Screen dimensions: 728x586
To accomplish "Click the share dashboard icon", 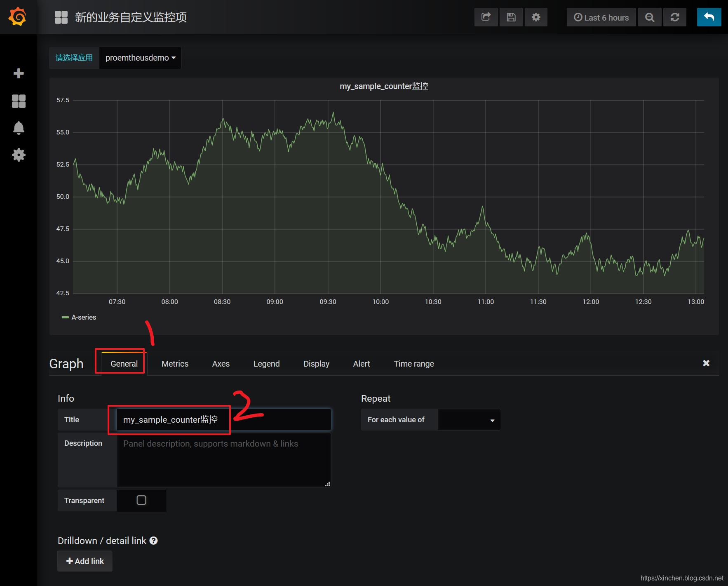I will coord(486,17).
